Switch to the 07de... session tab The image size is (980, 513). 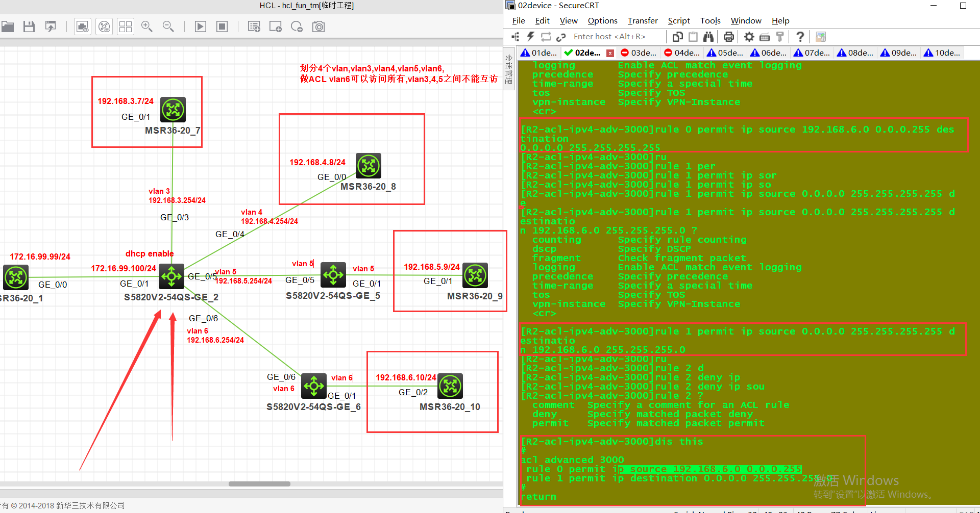point(813,53)
